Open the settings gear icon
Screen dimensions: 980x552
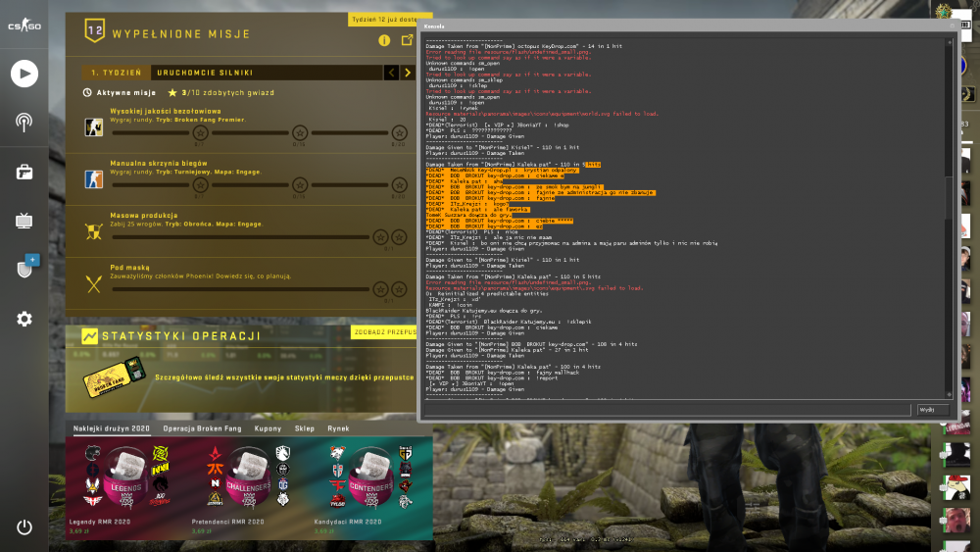(24, 319)
